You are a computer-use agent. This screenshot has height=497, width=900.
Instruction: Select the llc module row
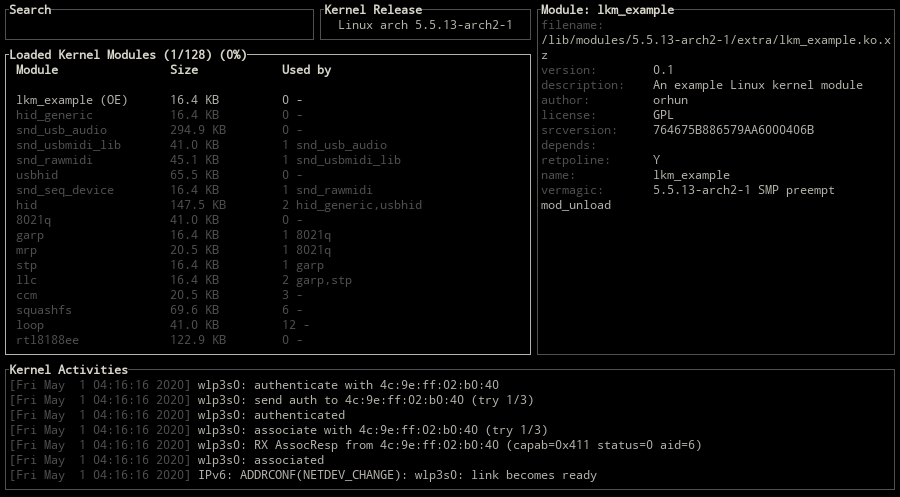(267, 280)
